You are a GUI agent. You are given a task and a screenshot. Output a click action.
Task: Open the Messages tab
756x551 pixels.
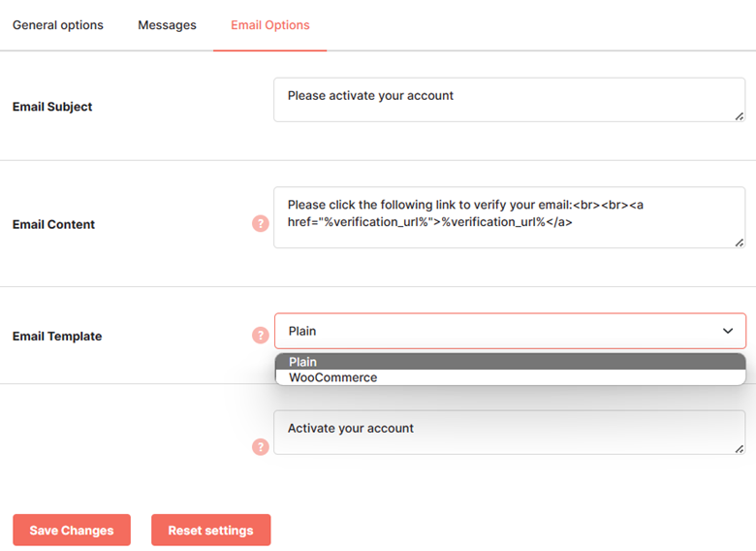pyautogui.click(x=168, y=25)
